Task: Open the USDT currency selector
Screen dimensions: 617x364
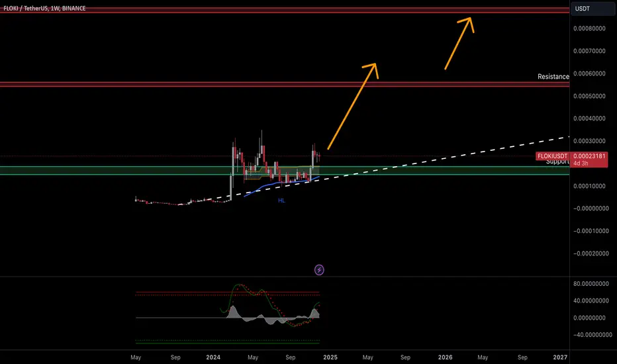Action: tap(593, 9)
